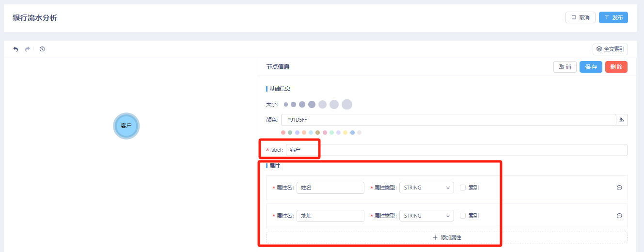The height and width of the screenshot is (252, 644).
Task: Select the smallest node size circle
Action: pos(286,104)
